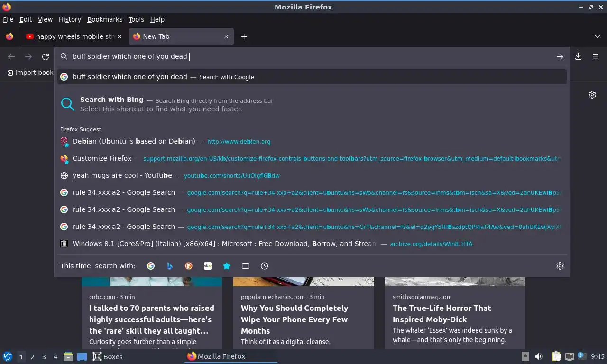Switch to workspace 3 in taskbar
Image resolution: width=607 pixels, height=364 pixels.
pos(44,357)
